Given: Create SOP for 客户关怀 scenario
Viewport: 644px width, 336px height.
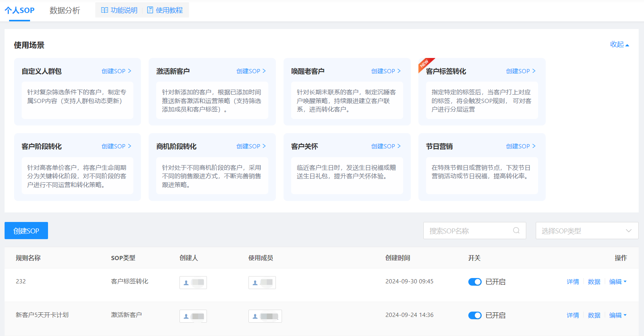Looking at the screenshot, I should tap(386, 146).
